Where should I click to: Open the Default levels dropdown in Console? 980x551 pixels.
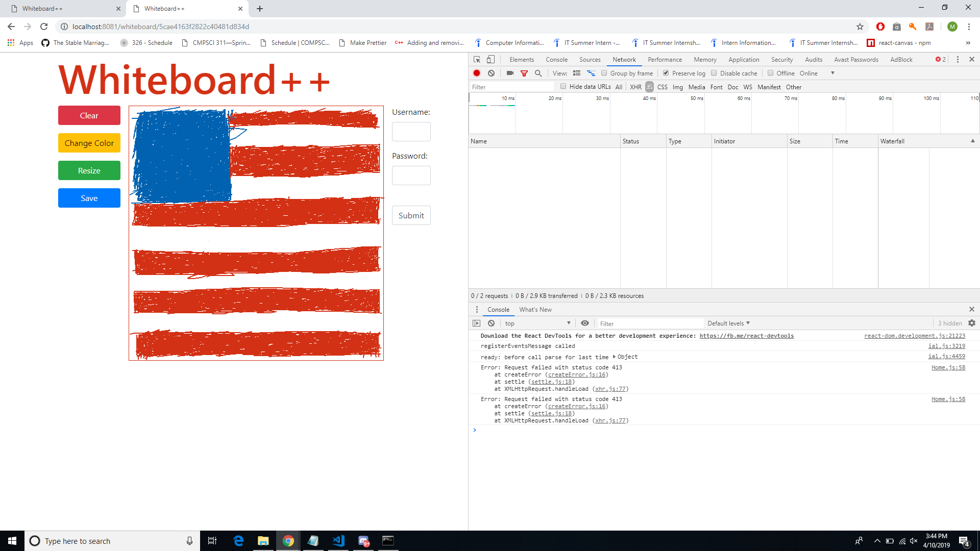tap(728, 323)
